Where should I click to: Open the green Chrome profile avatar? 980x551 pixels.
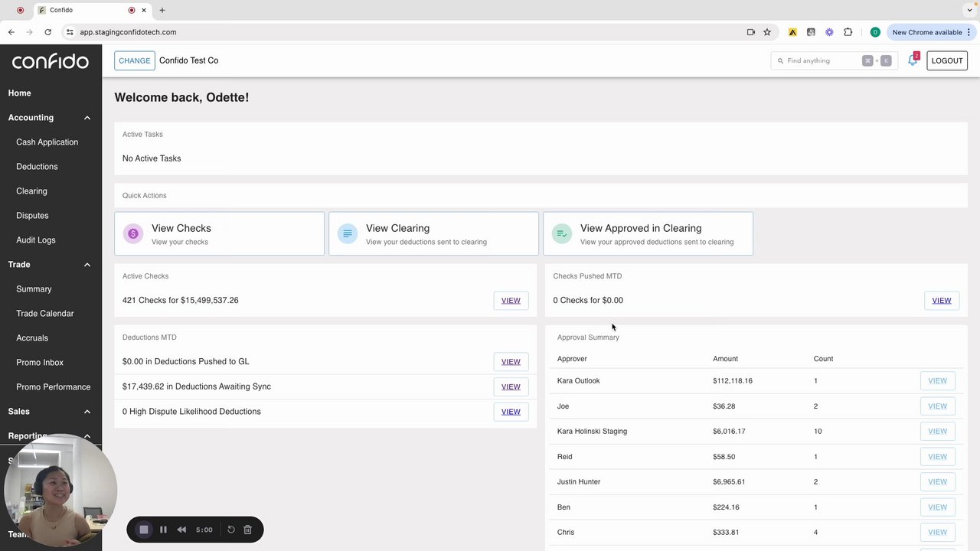click(x=875, y=32)
